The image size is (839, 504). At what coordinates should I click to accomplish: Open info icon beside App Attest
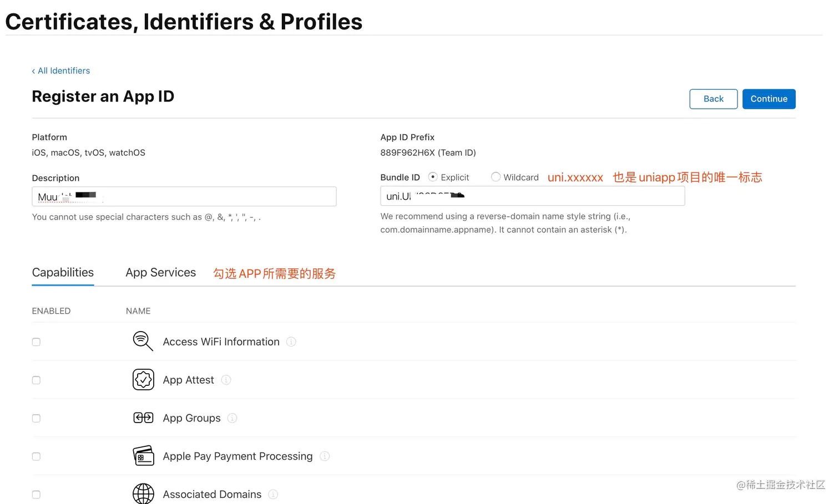(x=226, y=380)
